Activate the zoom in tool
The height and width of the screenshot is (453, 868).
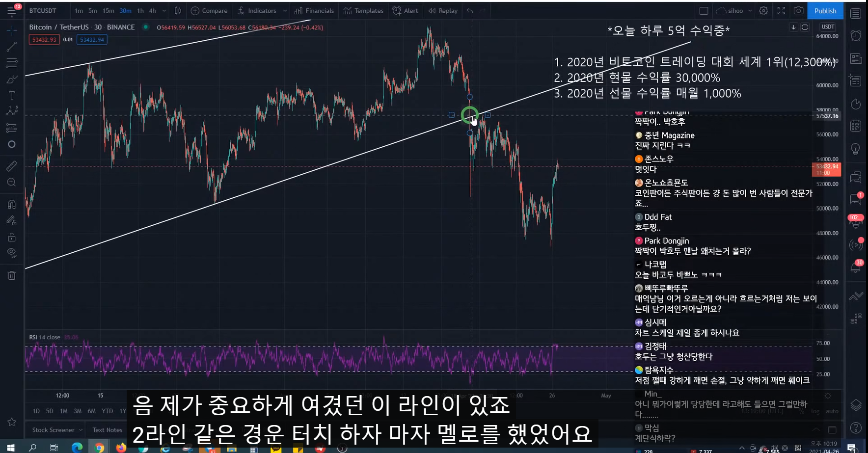(x=12, y=182)
